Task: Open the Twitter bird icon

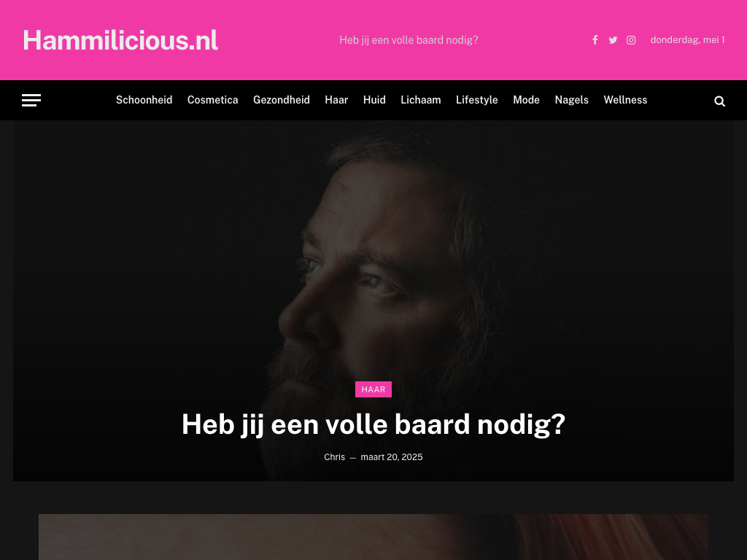Action: (613, 40)
